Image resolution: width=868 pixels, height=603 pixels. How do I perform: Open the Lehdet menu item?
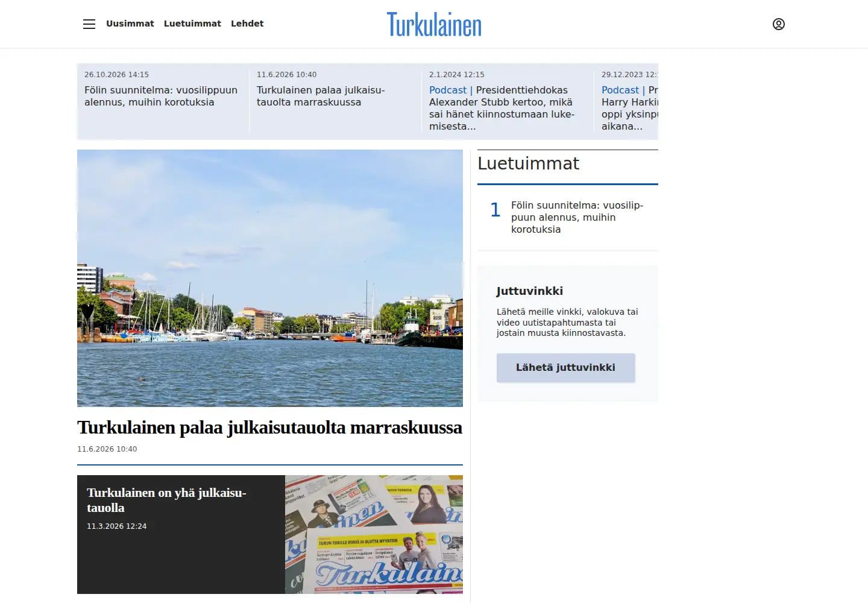point(247,24)
